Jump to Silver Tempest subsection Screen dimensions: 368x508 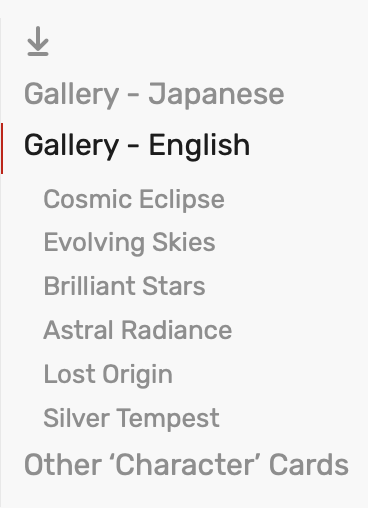(131, 418)
